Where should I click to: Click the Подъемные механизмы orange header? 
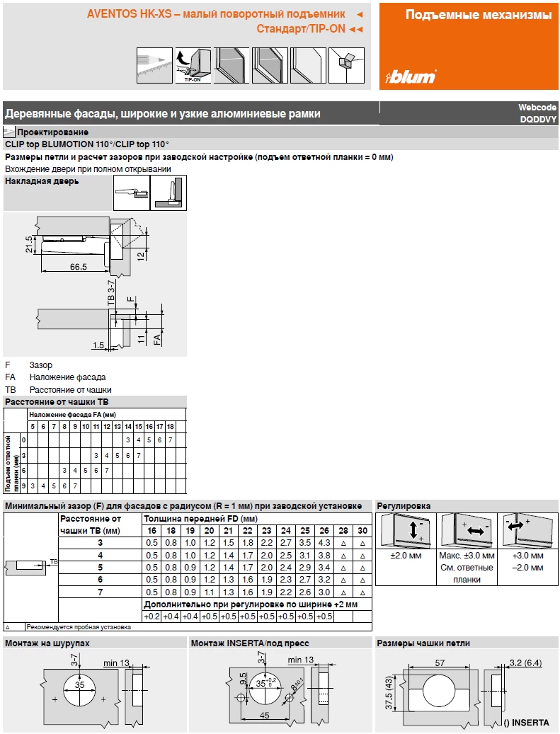[479, 15]
